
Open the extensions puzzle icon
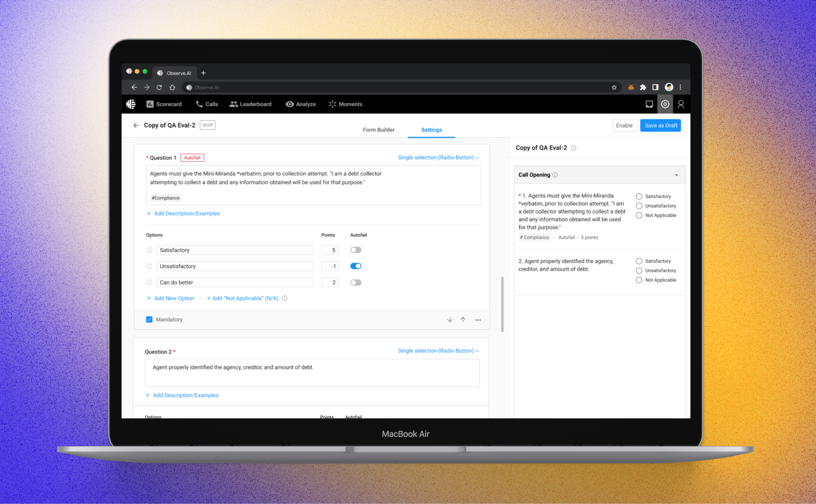[643, 87]
